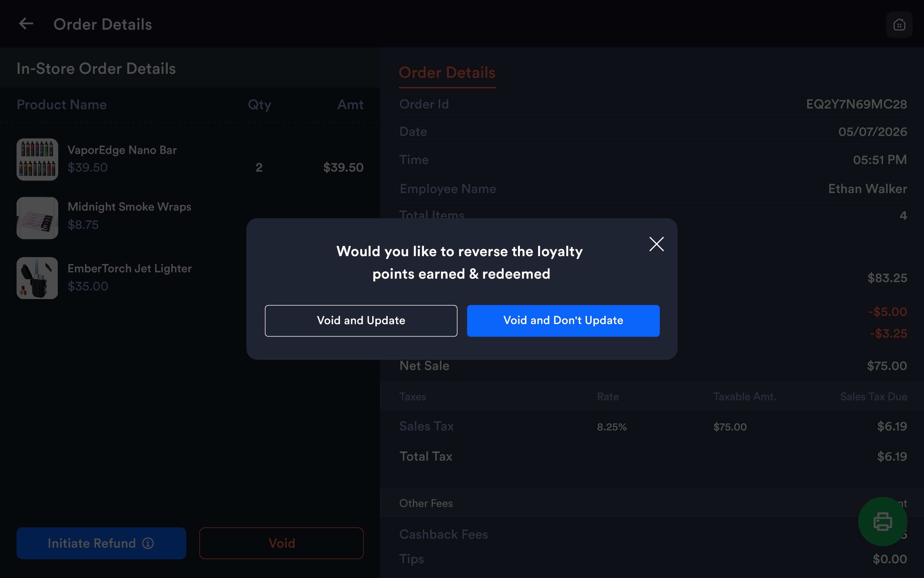The width and height of the screenshot is (924, 578).
Task: Click the red Void button
Action: click(281, 543)
